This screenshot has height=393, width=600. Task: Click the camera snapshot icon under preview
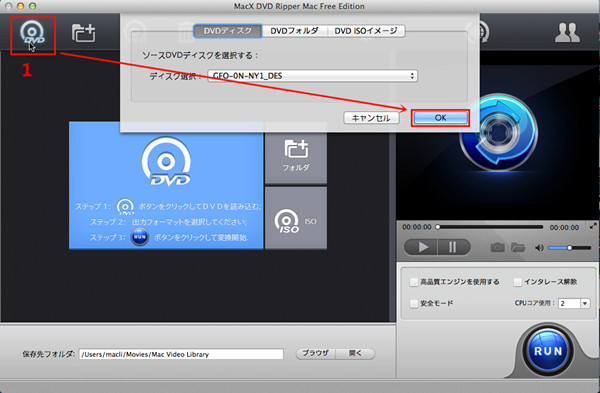[x=497, y=248]
